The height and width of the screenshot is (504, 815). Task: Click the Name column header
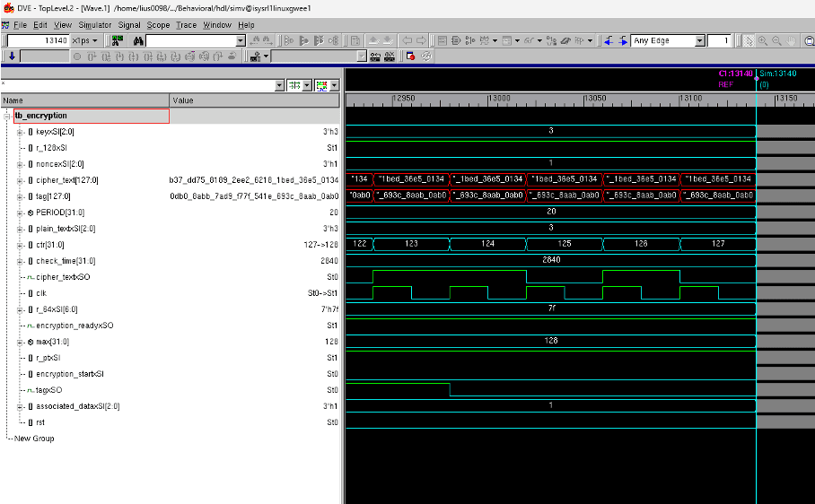point(85,100)
